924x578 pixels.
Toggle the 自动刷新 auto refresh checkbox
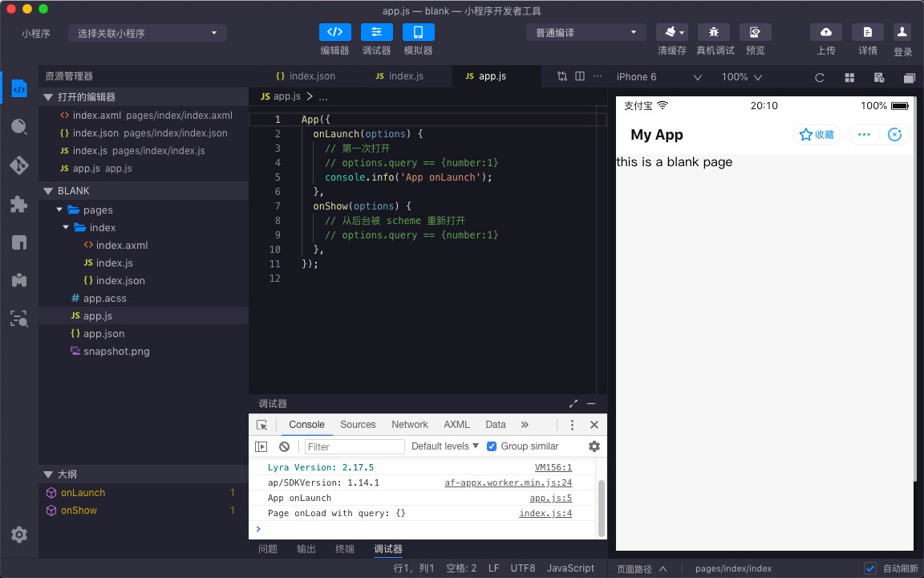[869, 568]
